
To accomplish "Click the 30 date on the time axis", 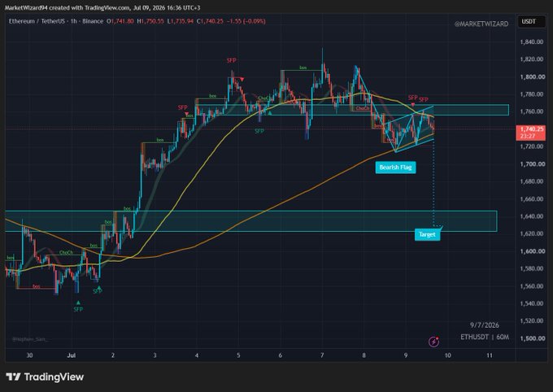I will (29, 355).
